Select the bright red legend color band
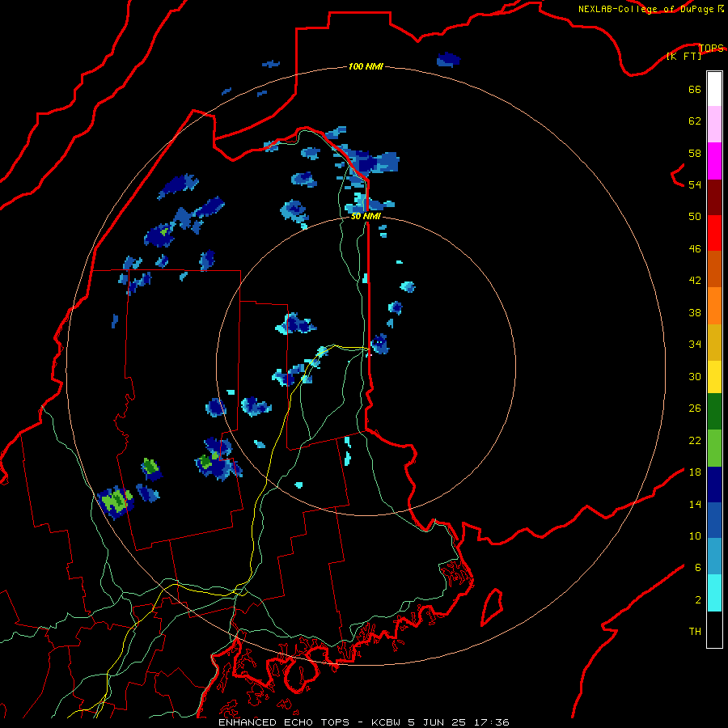This screenshot has width=728, height=728. 714,233
